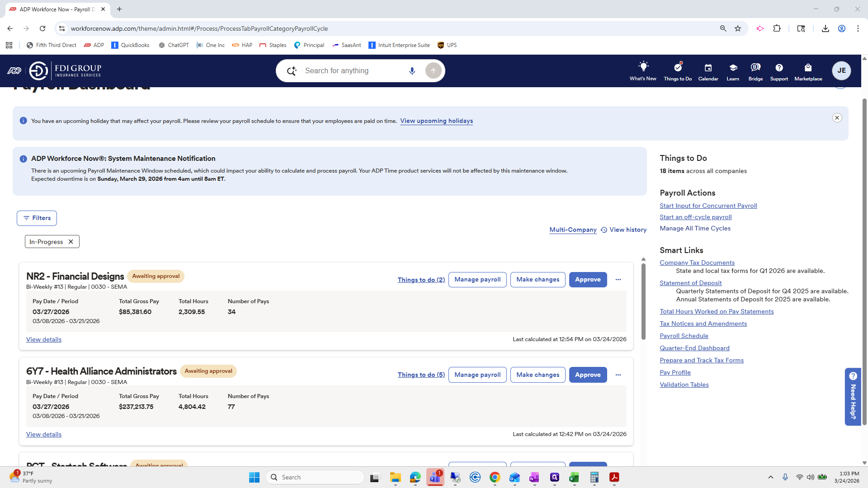Dismiss the upcoming holiday notification banner

click(837, 118)
